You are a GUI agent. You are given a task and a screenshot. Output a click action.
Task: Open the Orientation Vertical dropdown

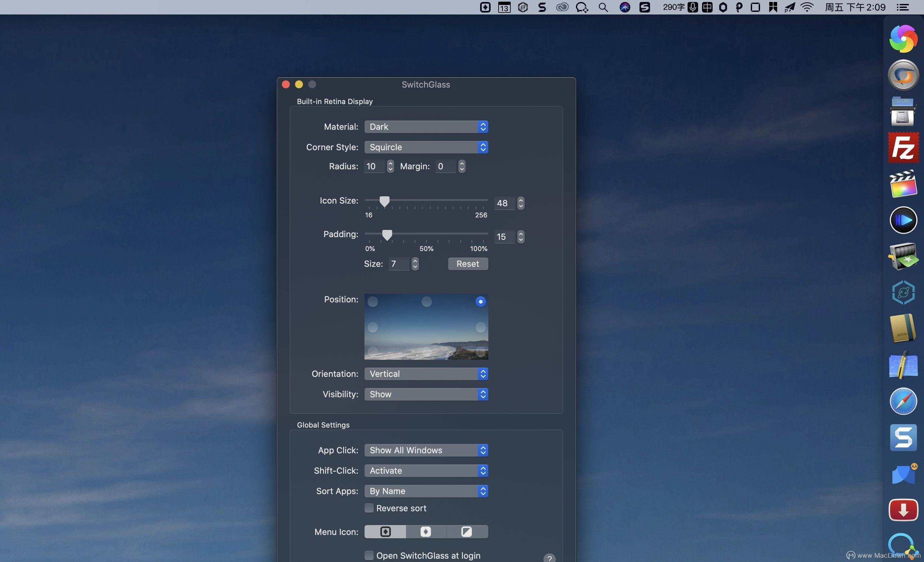pos(426,374)
